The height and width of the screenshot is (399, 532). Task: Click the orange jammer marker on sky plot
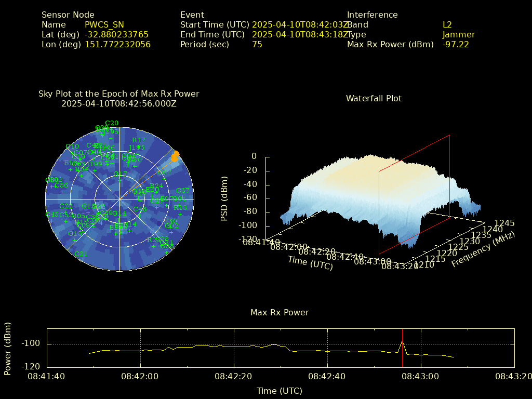pyautogui.click(x=176, y=155)
